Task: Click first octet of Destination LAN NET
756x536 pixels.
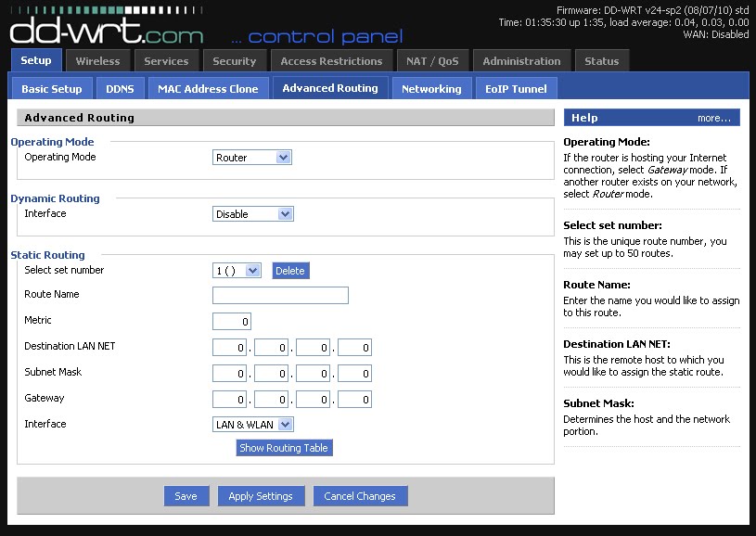Action: point(229,348)
